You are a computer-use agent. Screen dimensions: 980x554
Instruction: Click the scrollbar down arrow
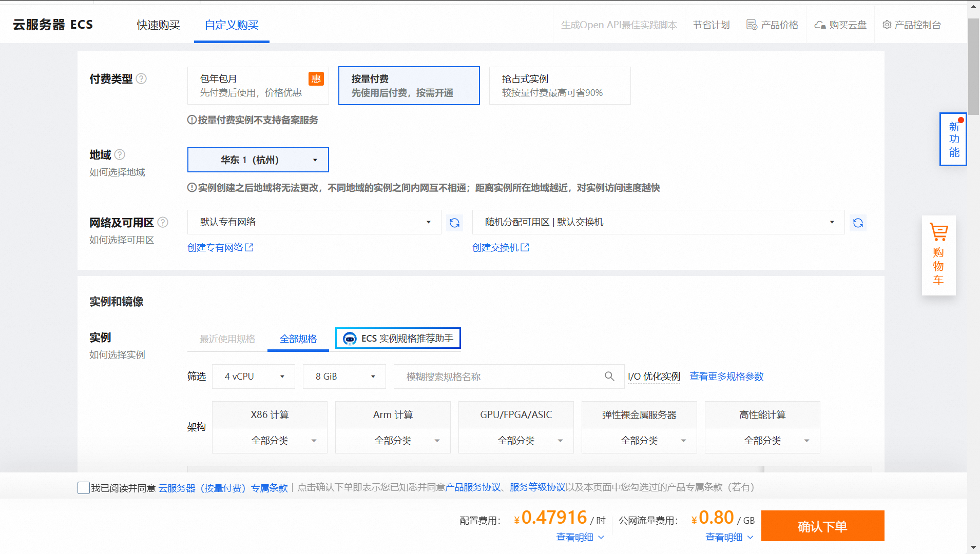point(973,548)
